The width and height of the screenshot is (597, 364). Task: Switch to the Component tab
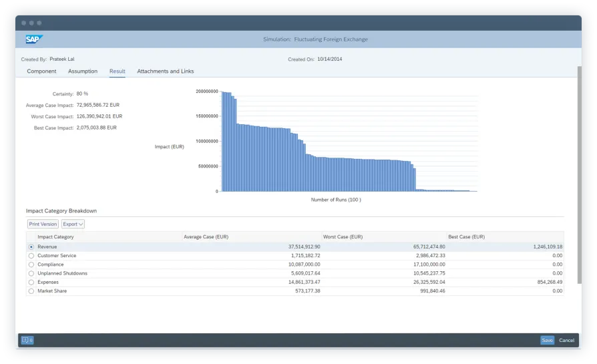coord(41,71)
